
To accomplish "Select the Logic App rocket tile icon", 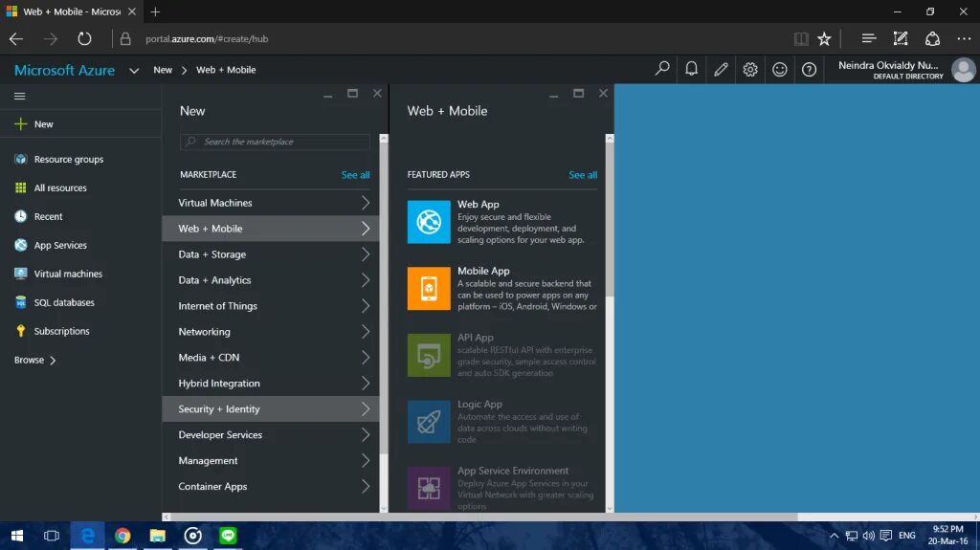I will pos(429,422).
